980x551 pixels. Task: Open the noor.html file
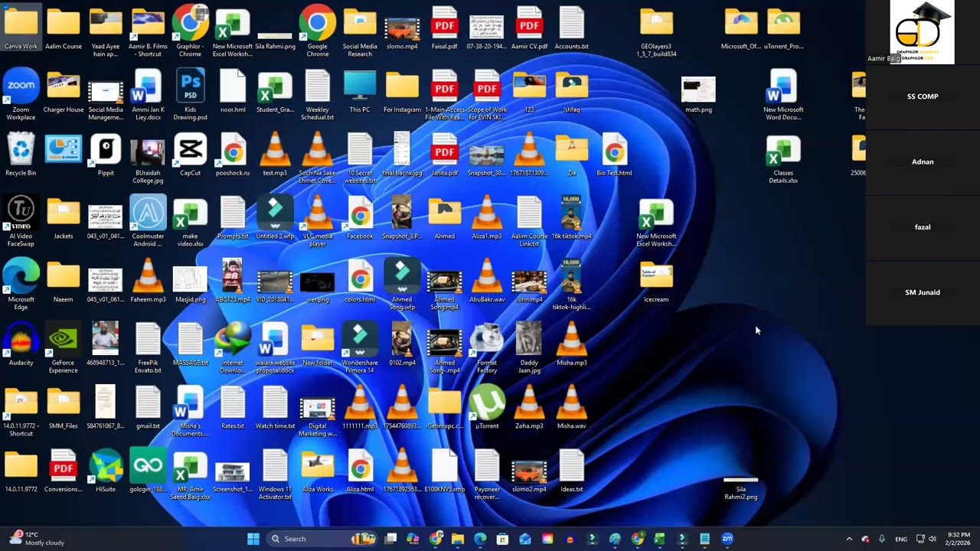coord(233,93)
